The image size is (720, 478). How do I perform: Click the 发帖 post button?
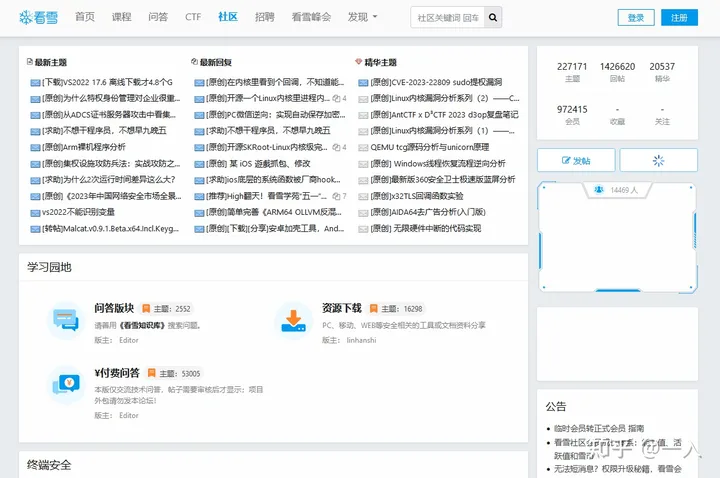tap(576, 160)
